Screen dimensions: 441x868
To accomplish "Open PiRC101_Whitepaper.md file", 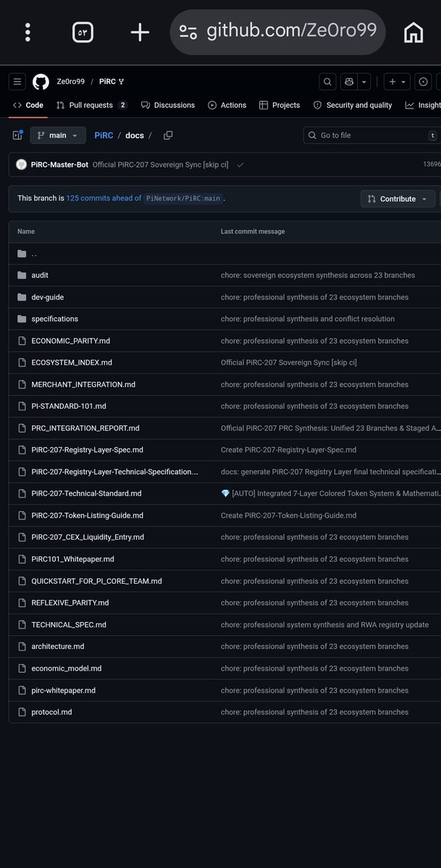I will (x=72, y=559).
